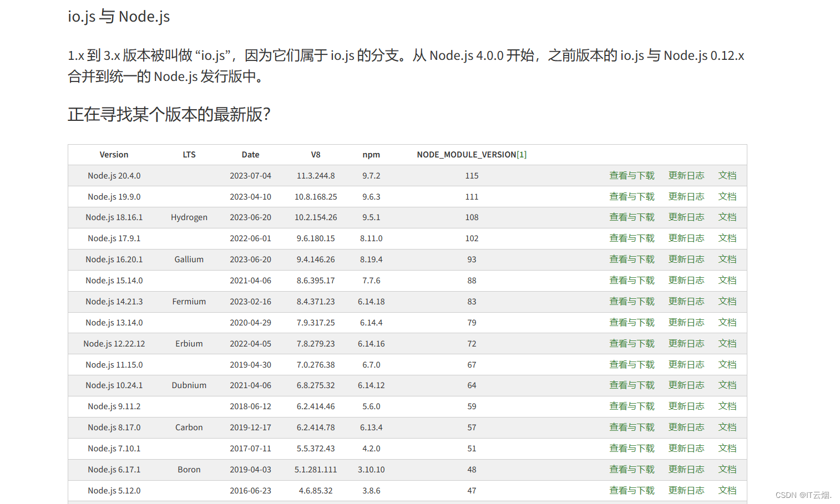Open 查看与下载 link for Node.js 5.12.0
840x504 pixels.
(x=632, y=491)
